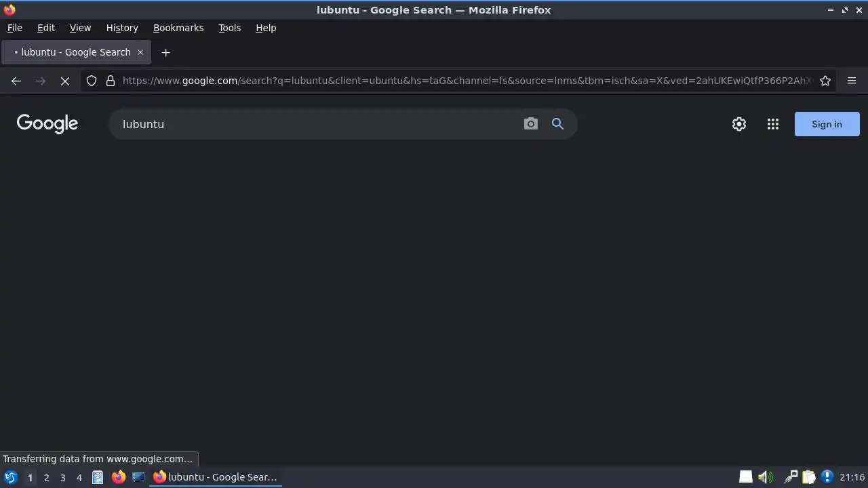Open the Help menu

pos(266,28)
